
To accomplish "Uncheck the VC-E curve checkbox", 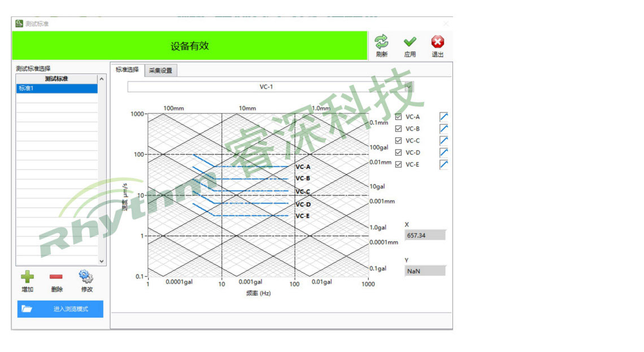I will pyautogui.click(x=398, y=164).
